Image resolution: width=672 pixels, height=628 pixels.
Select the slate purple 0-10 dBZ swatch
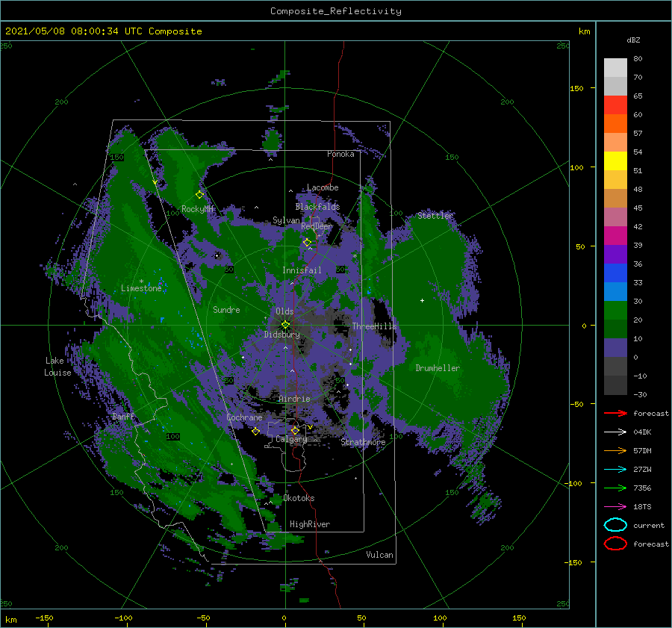pos(615,348)
